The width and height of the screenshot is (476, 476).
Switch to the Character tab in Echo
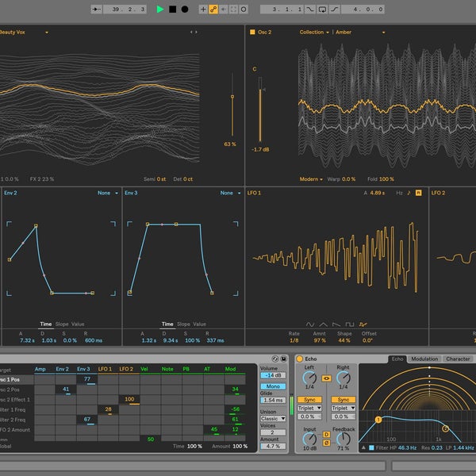tap(458, 359)
